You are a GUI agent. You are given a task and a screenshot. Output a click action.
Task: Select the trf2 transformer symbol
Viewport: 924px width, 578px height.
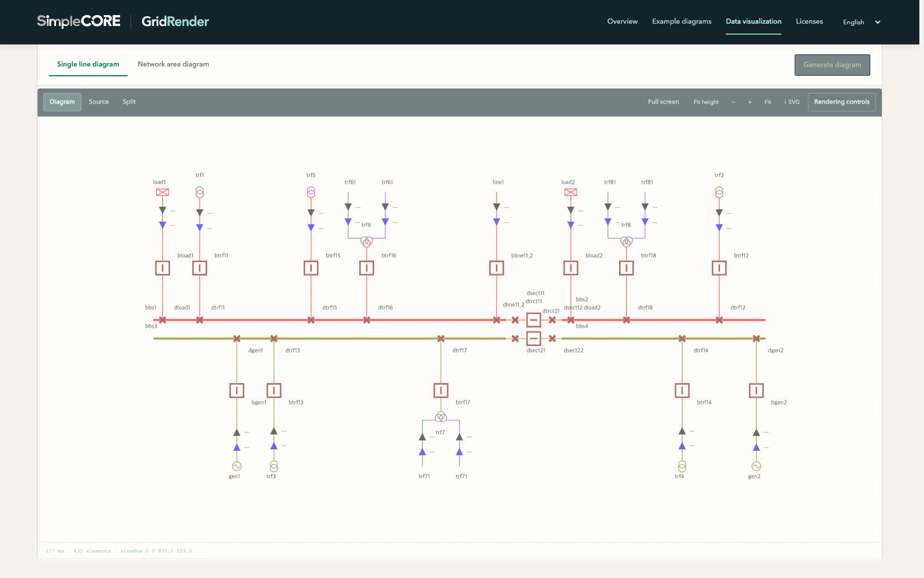coord(719,192)
